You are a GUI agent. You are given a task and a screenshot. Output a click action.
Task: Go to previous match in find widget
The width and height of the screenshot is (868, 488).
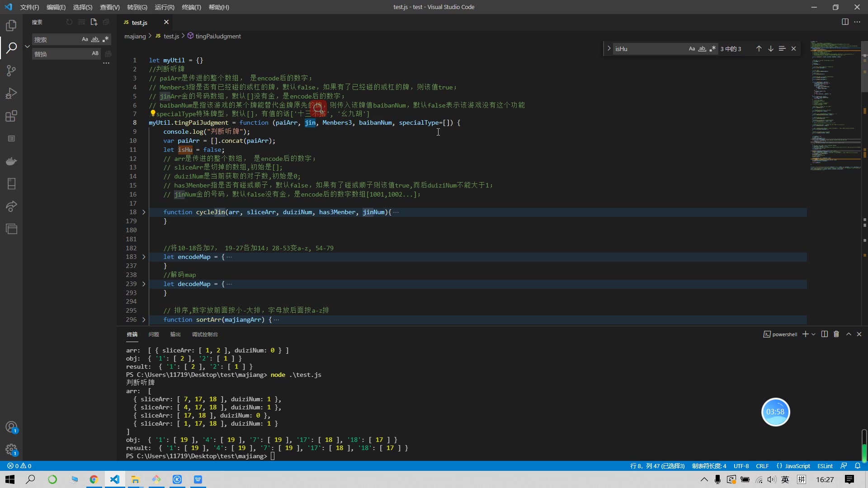[x=759, y=49]
